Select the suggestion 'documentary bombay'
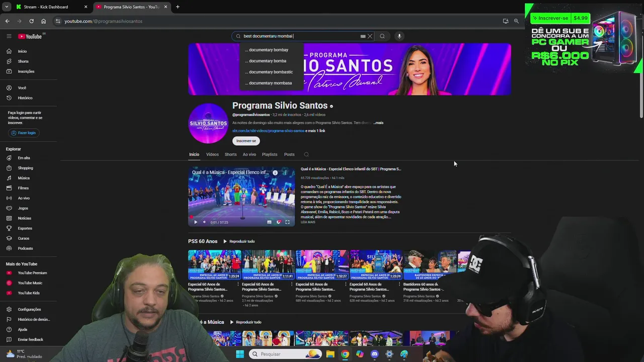 click(x=272, y=50)
